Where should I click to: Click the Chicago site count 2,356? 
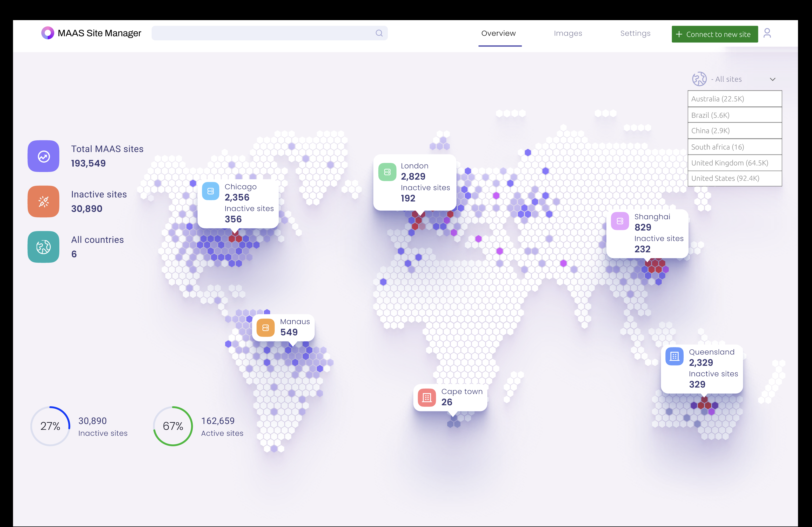click(237, 197)
